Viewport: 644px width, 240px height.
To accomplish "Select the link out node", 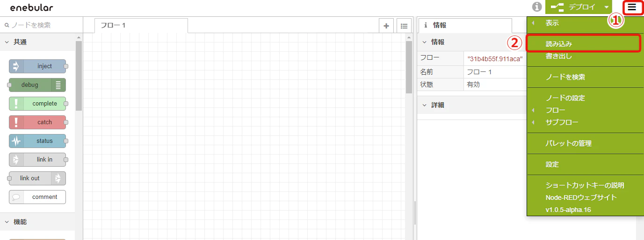I will click(37, 178).
